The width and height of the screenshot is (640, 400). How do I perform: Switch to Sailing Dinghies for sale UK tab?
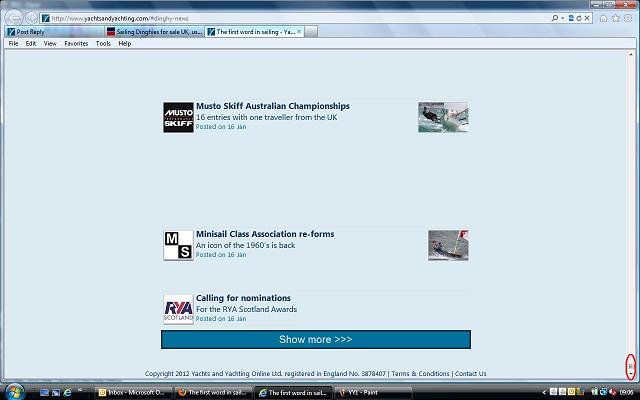[154, 31]
